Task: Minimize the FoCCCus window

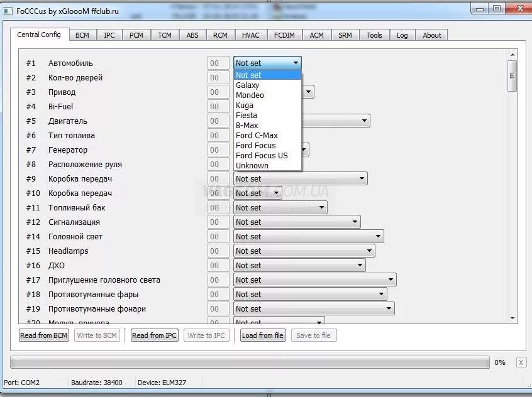Action: 480,9
